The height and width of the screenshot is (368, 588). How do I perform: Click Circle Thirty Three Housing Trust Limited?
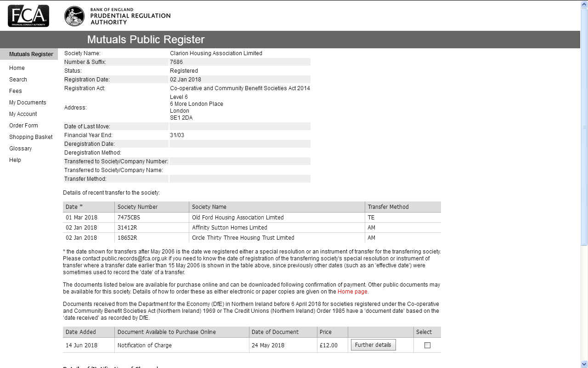(243, 238)
